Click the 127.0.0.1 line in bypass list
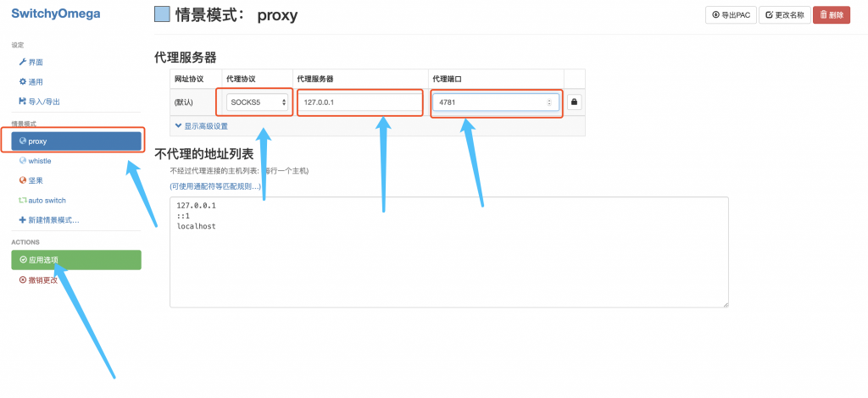This screenshot has height=398, width=868. 196,206
